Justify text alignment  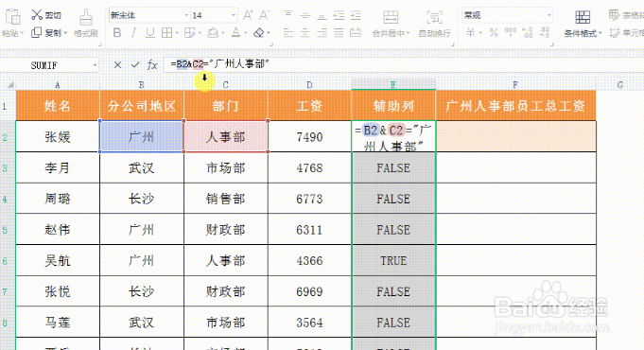[x=339, y=32]
